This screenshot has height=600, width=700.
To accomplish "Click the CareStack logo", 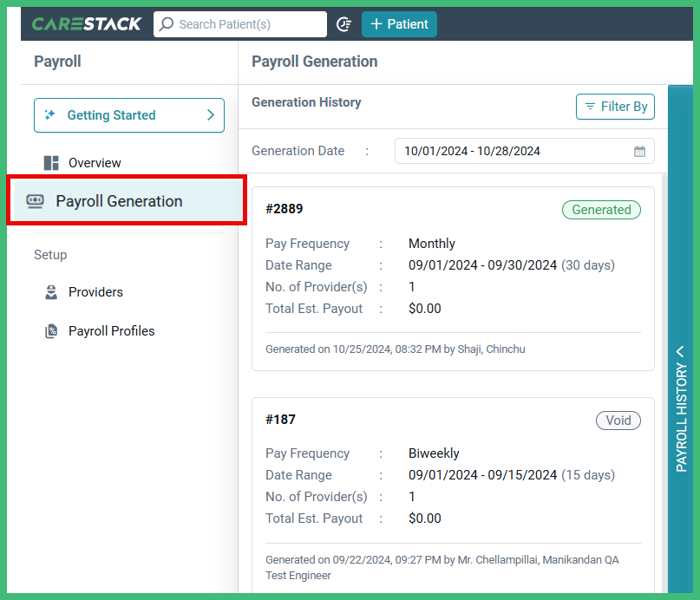I will tap(86, 23).
